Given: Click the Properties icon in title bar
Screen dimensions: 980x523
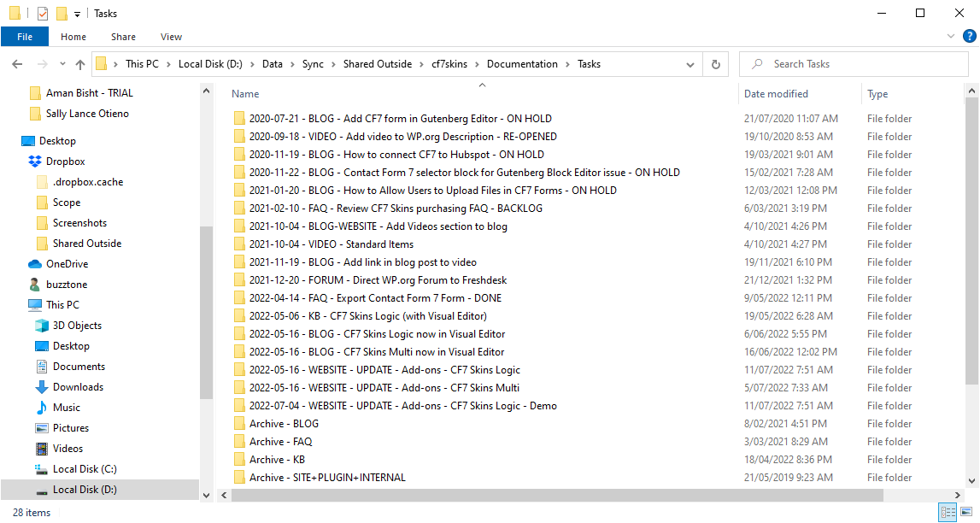Looking at the screenshot, I should (x=42, y=14).
